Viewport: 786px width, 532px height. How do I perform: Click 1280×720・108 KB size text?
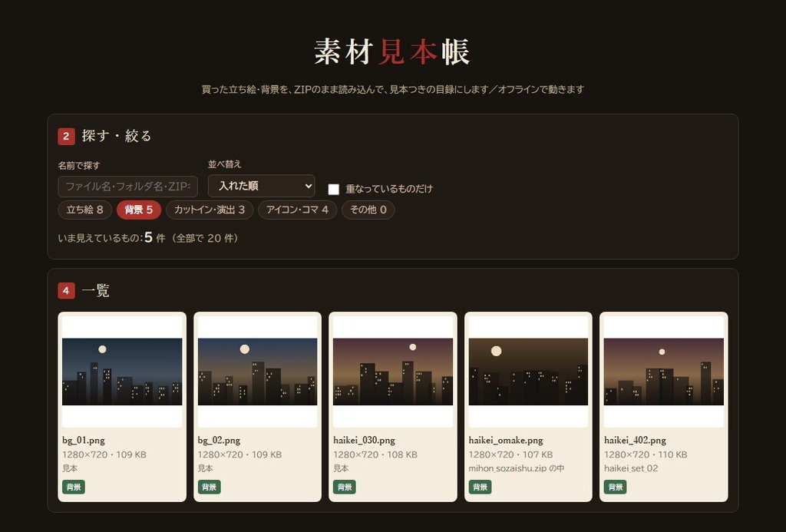(375, 454)
